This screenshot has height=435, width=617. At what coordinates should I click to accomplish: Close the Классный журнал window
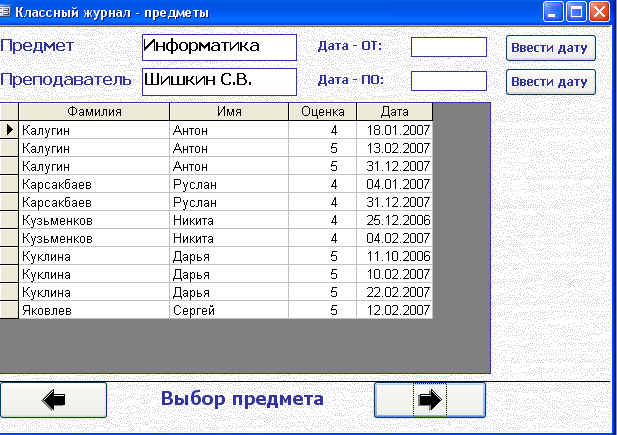[x=599, y=11]
